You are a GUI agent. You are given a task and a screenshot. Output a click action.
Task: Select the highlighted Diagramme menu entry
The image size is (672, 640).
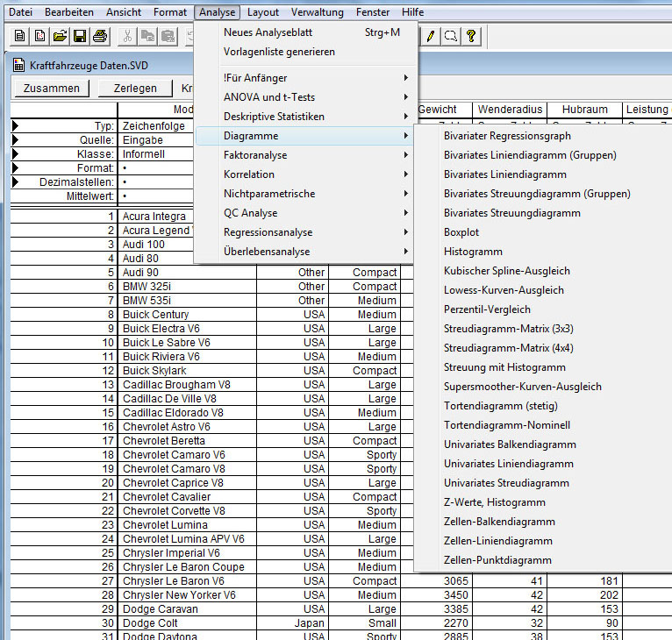[x=304, y=136]
